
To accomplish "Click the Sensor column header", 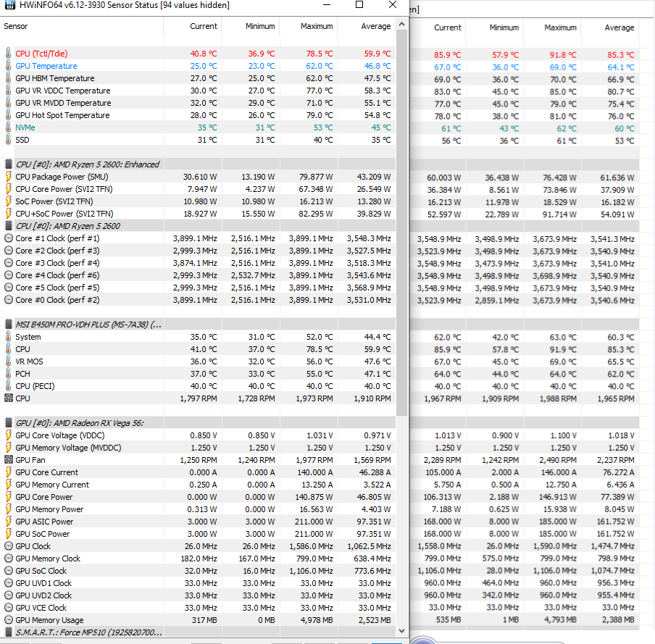I will point(82,26).
